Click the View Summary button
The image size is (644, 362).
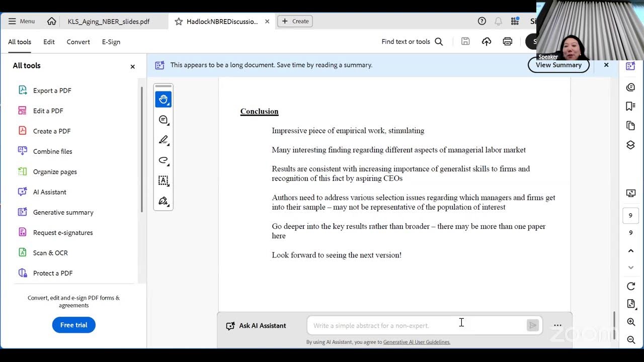tap(558, 65)
